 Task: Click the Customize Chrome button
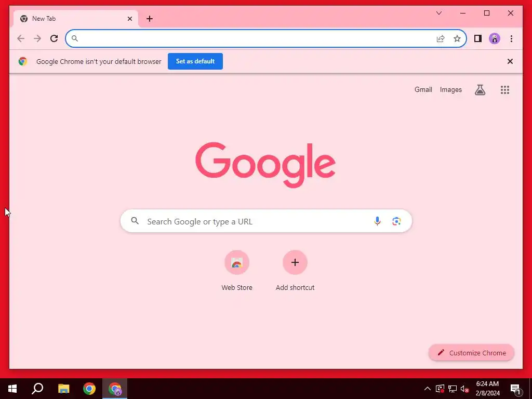[x=471, y=353]
